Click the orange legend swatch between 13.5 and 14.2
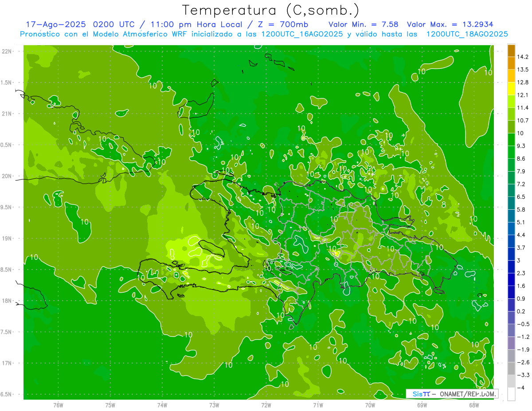Screen dimensions: 532x411 click(x=511, y=63)
